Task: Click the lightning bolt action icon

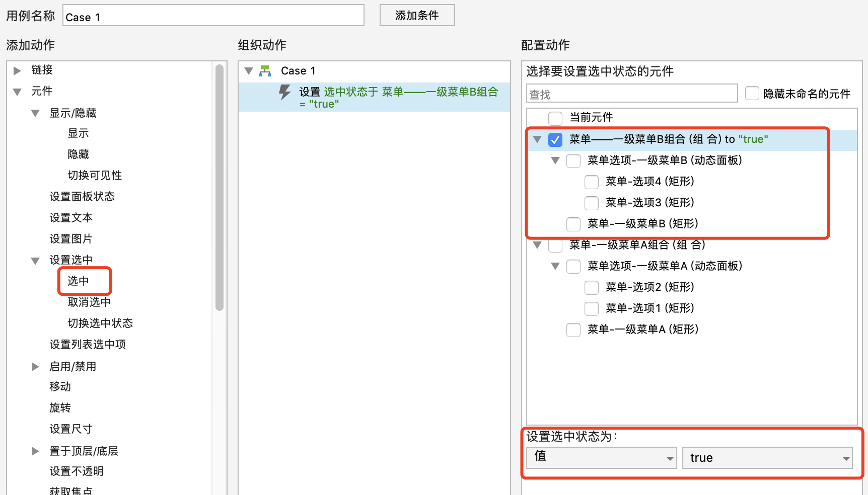Action: pos(285,92)
